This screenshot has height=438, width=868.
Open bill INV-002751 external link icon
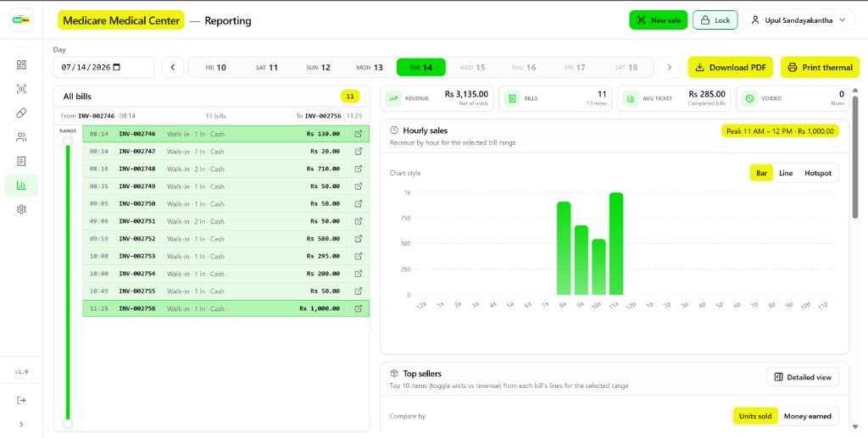(359, 221)
